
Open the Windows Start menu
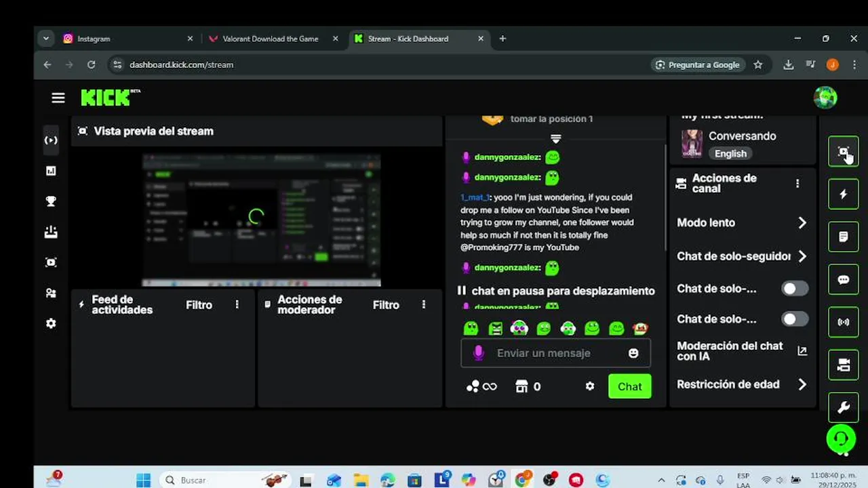pyautogui.click(x=143, y=480)
